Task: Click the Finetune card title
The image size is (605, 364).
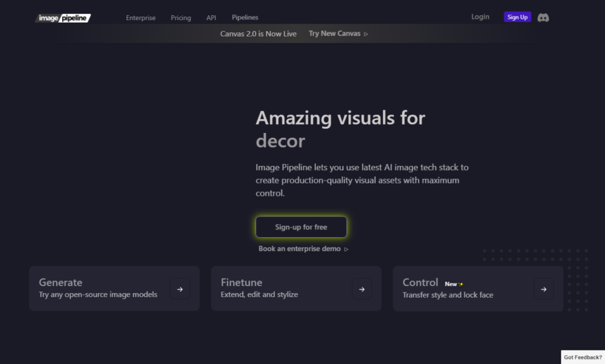Action: point(241,282)
